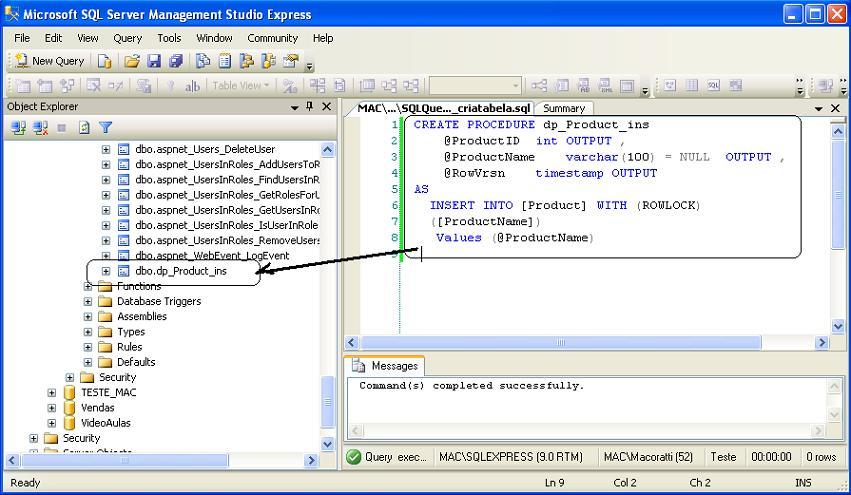Select the Database Triggers folder
The width and height of the screenshot is (851, 495).
[158, 301]
